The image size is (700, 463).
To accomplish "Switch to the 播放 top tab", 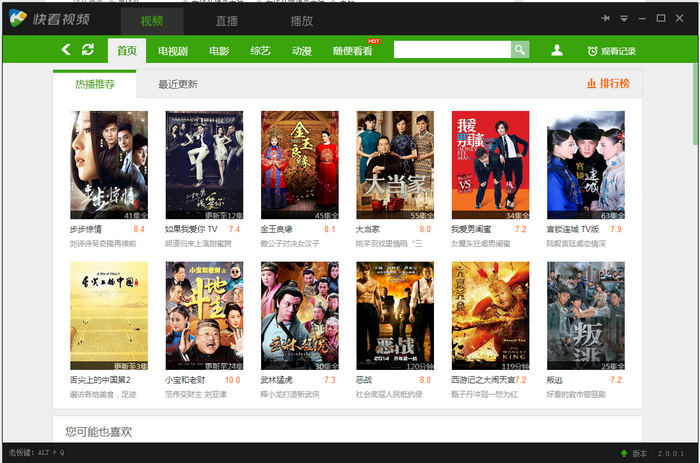I will click(302, 21).
